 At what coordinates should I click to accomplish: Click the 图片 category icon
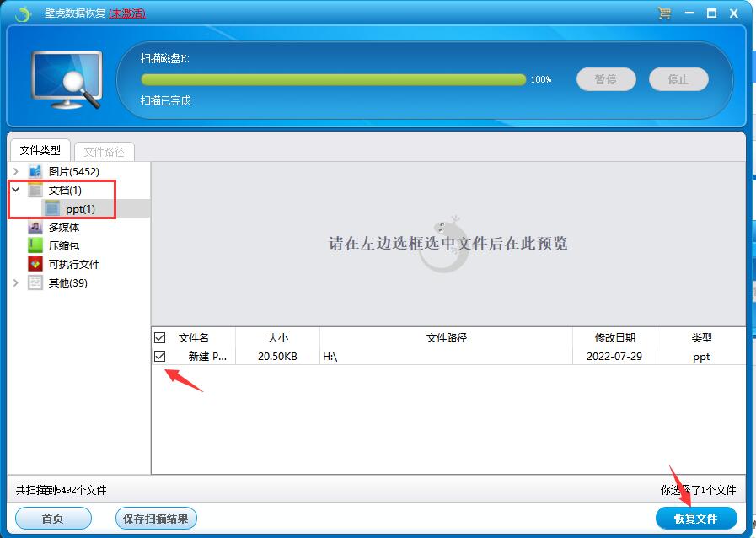click(35, 172)
